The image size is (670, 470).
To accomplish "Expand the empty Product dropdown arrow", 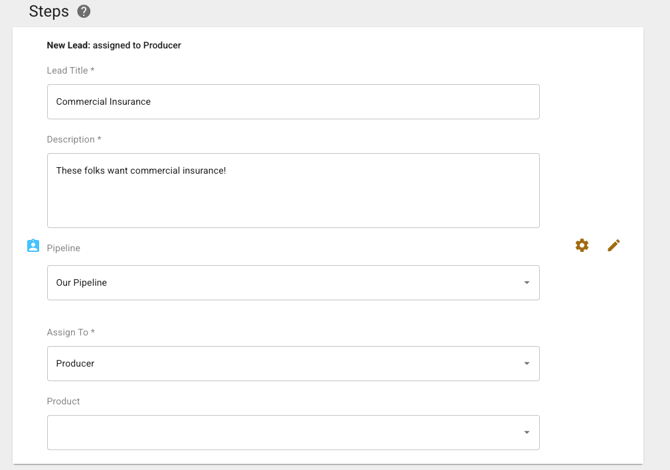I will pos(527,433).
